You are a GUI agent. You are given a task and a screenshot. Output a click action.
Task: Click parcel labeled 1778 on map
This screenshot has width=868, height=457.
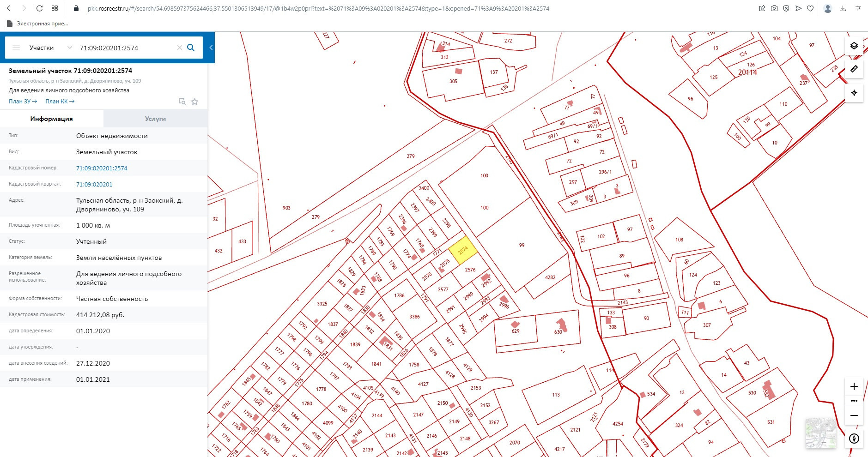point(321,389)
